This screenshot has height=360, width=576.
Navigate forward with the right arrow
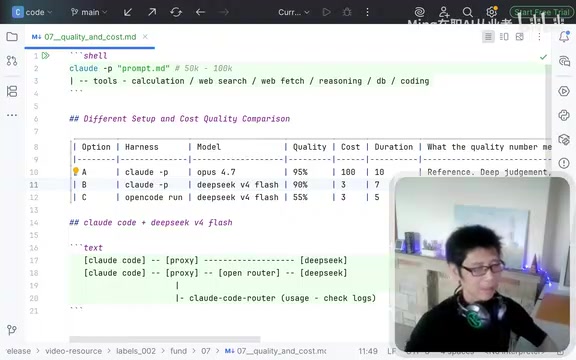tap(223, 12)
